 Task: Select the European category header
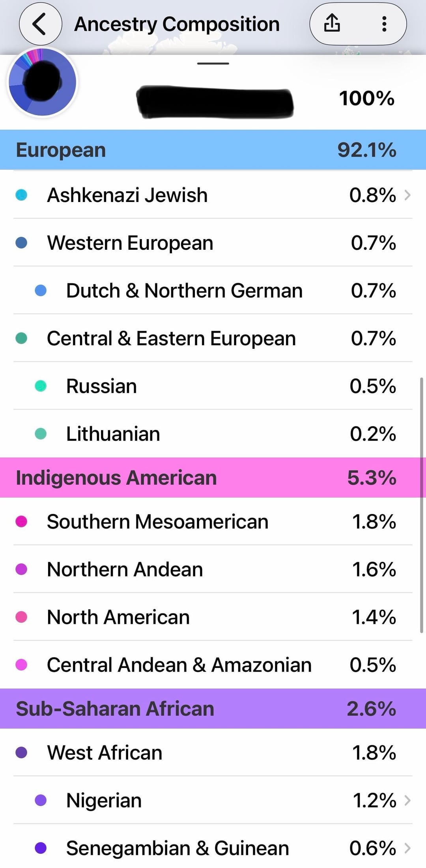click(213, 150)
